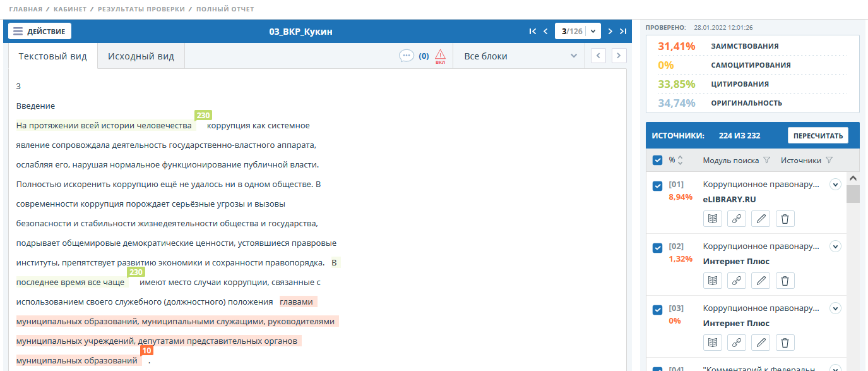Uncheck source [01] checkbox
This screenshot has height=371, width=868.
(x=657, y=186)
